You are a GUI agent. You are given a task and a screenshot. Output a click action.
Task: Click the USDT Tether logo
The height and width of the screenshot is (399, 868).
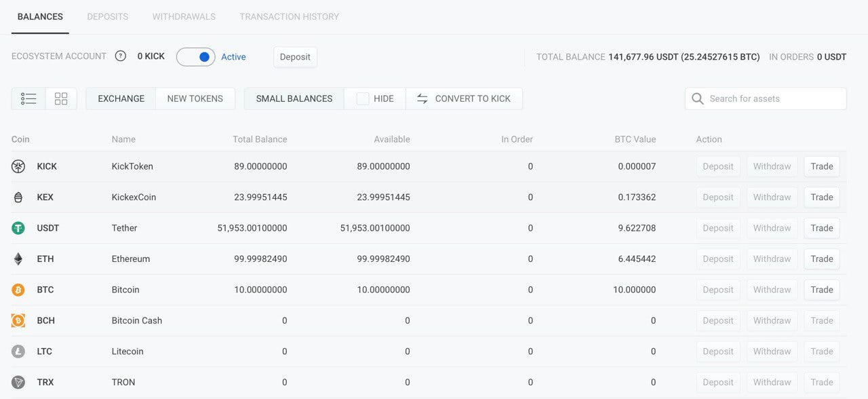(18, 228)
